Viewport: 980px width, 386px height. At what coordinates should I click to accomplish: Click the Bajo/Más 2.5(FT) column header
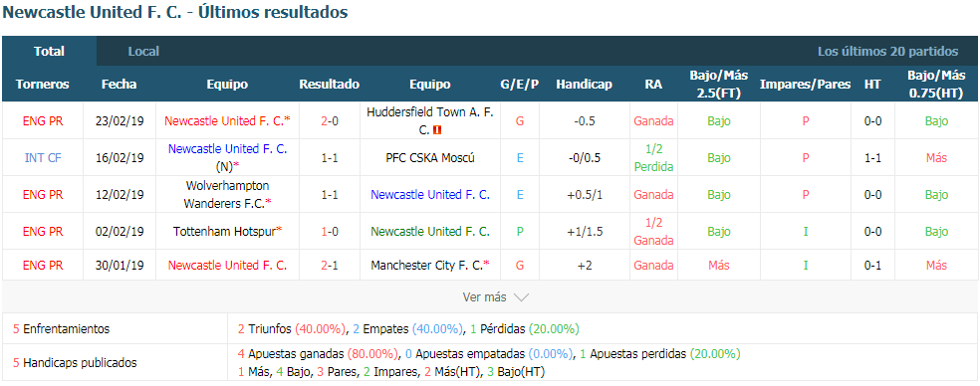[x=719, y=85]
